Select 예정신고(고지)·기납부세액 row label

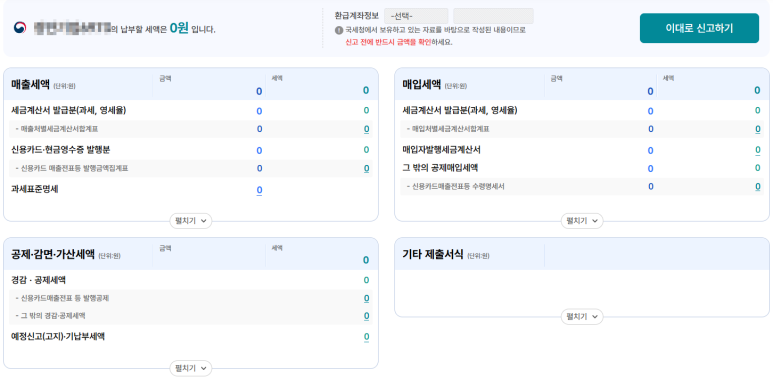click(58, 337)
